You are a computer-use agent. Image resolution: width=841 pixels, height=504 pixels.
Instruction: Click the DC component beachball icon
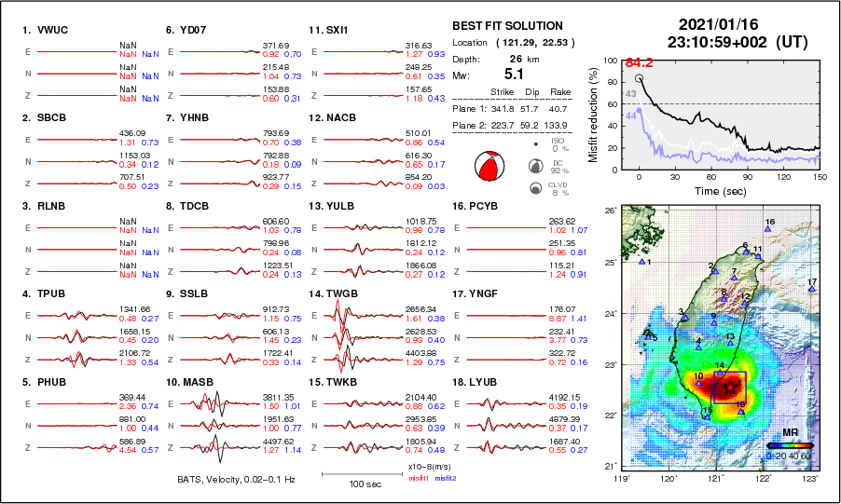[535, 166]
